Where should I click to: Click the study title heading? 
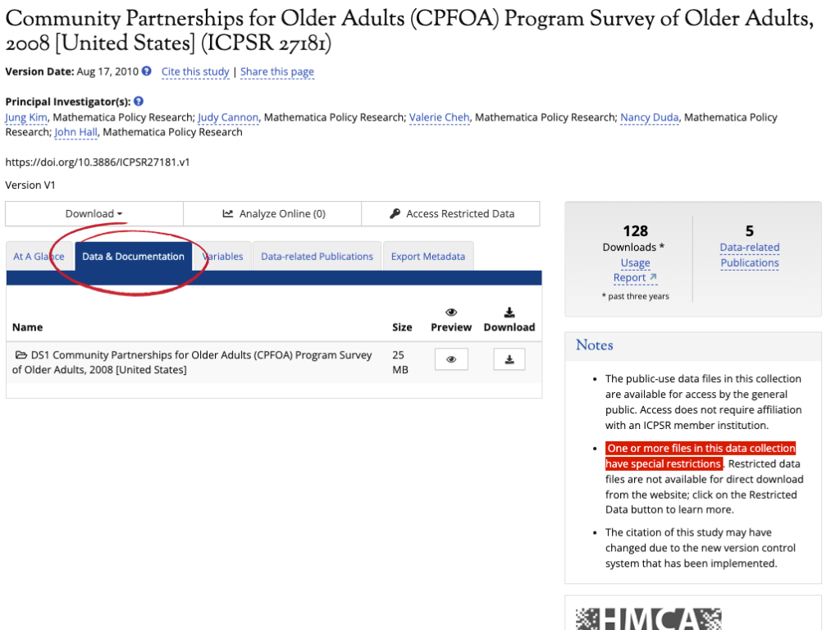coord(409,30)
